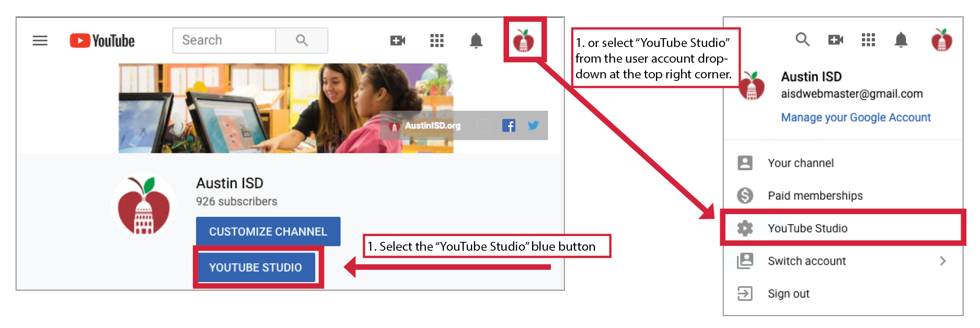This screenshot has height=328, width=980.
Task: Click the create-video camera icon beside the Search box
Action: (398, 41)
